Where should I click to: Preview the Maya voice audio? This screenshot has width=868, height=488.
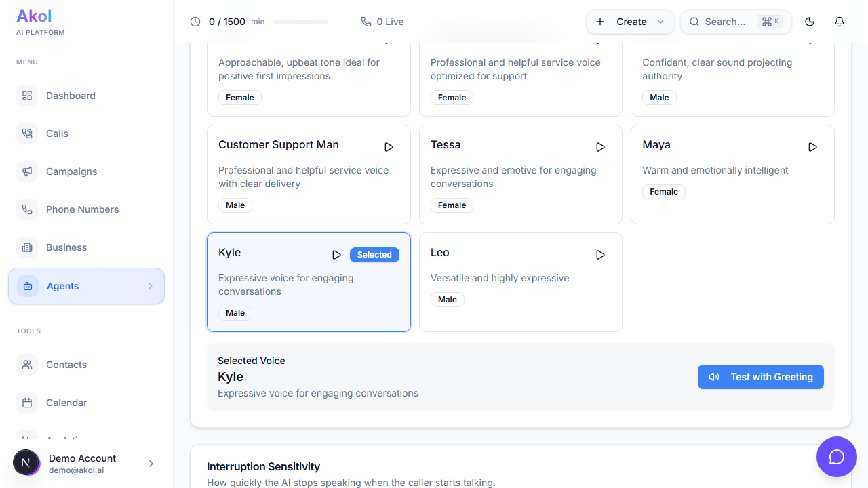[x=812, y=147]
